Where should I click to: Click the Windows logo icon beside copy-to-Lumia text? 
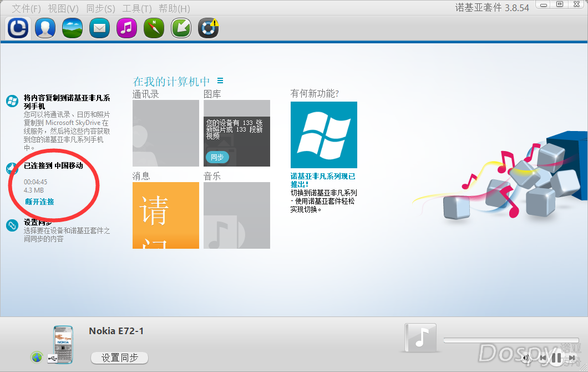pyautogui.click(x=12, y=101)
